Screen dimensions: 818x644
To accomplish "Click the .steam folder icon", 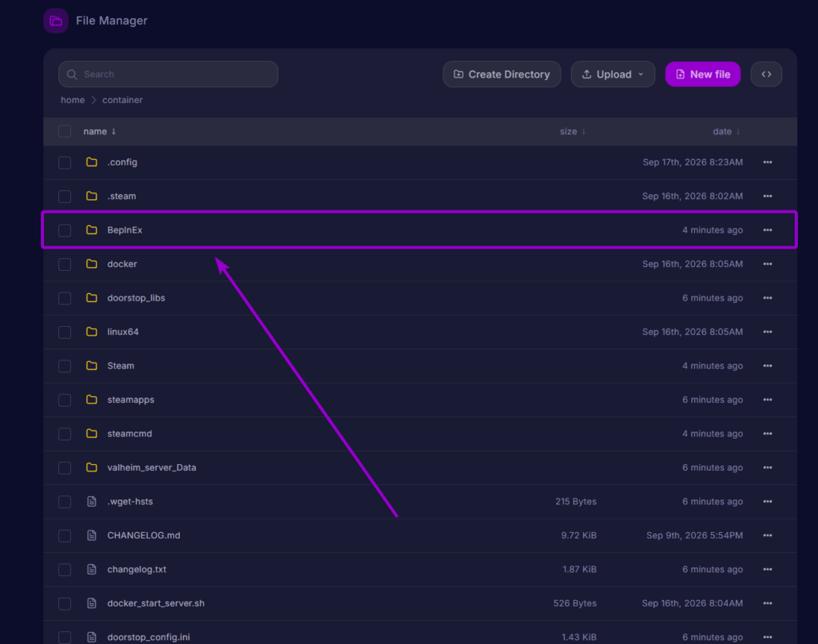I will coord(92,197).
